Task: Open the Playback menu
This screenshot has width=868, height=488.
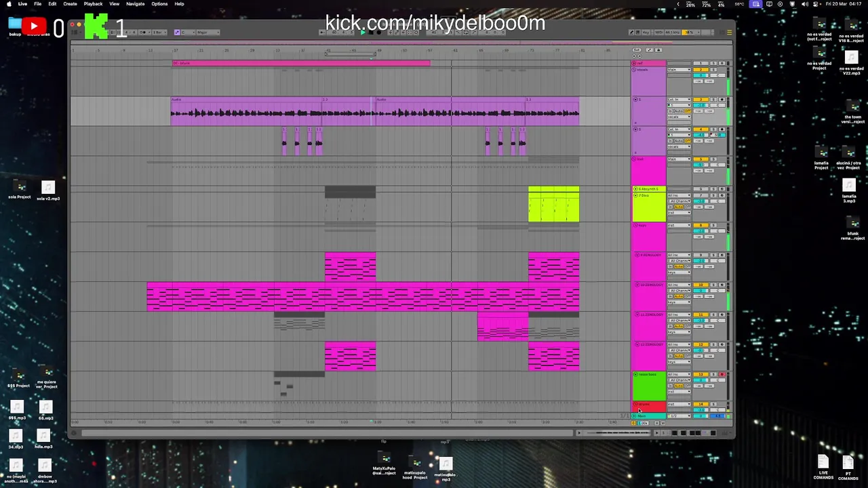Action: click(x=93, y=4)
